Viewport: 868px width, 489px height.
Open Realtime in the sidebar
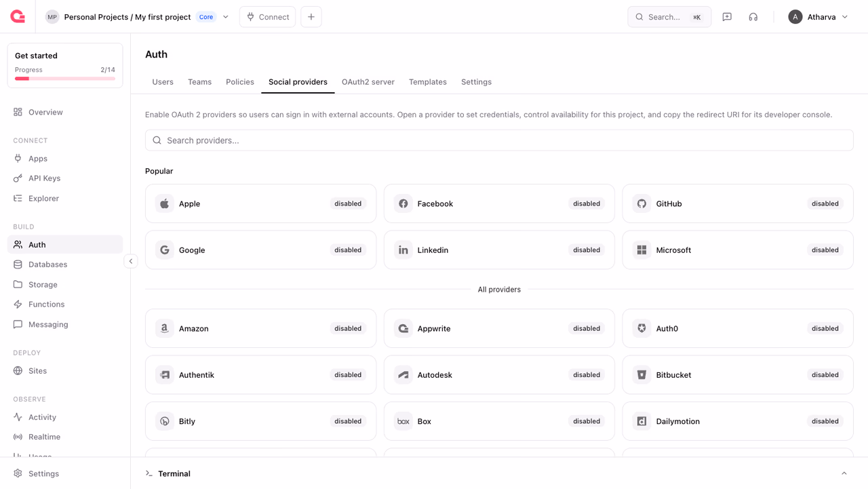tap(65, 437)
